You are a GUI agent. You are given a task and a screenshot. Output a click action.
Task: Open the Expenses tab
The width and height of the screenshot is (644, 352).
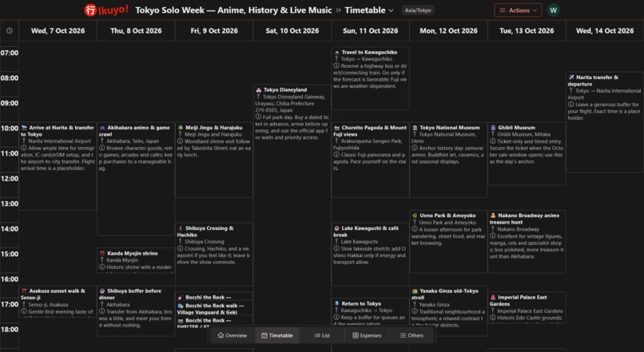367,335
